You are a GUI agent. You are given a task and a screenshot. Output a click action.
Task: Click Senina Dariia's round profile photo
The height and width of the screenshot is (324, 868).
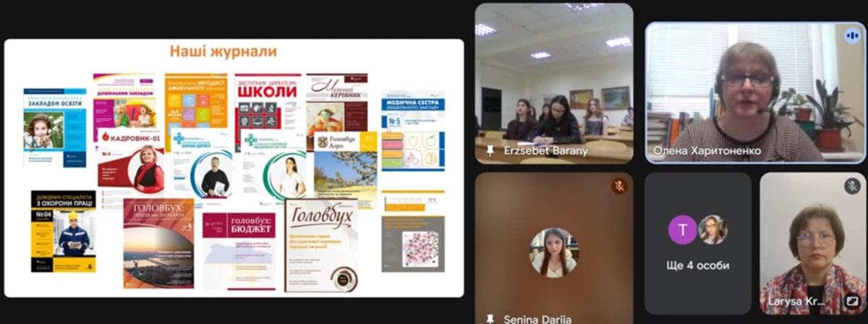pyautogui.click(x=553, y=252)
